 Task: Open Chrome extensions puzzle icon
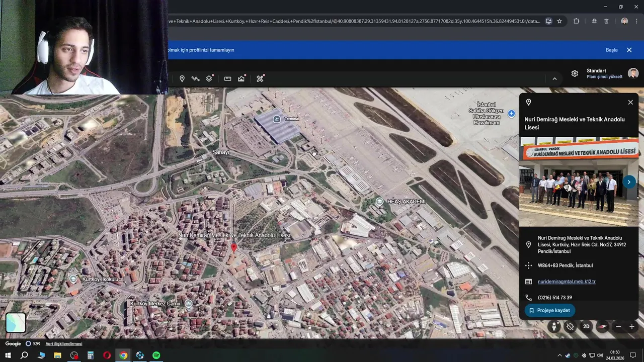click(x=577, y=21)
